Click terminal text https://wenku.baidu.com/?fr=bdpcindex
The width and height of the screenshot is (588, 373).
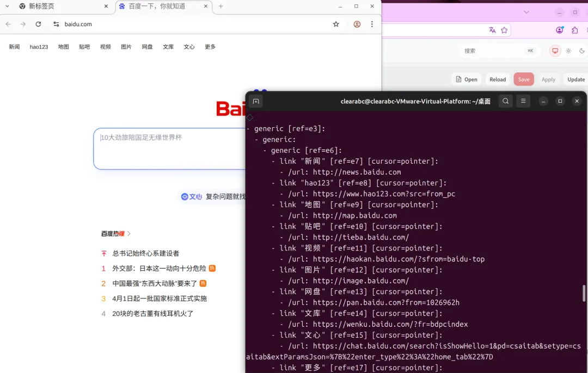[390, 324]
